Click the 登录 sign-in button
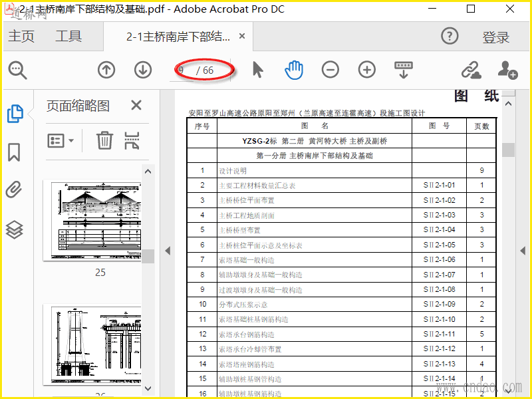 (x=496, y=37)
